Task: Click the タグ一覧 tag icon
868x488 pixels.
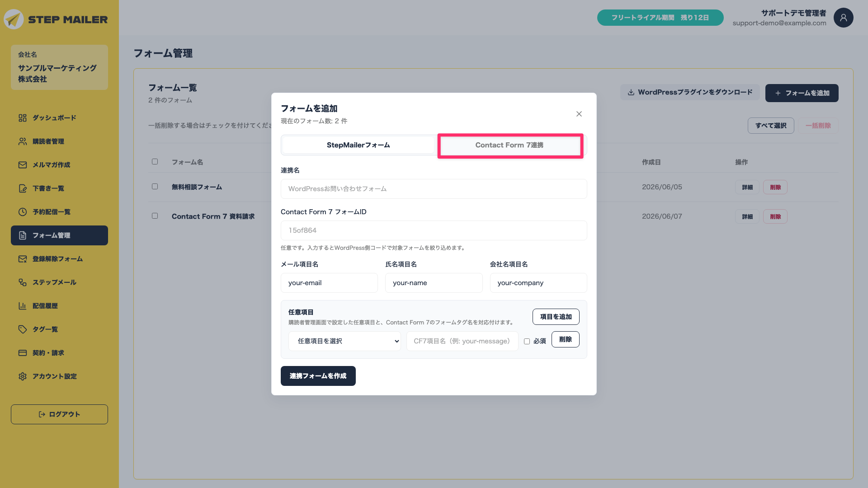Action: pyautogui.click(x=23, y=329)
